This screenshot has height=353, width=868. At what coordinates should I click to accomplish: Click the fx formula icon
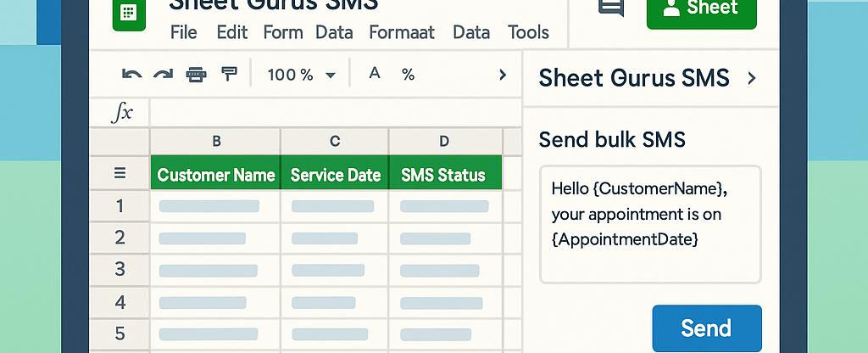click(x=122, y=113)
